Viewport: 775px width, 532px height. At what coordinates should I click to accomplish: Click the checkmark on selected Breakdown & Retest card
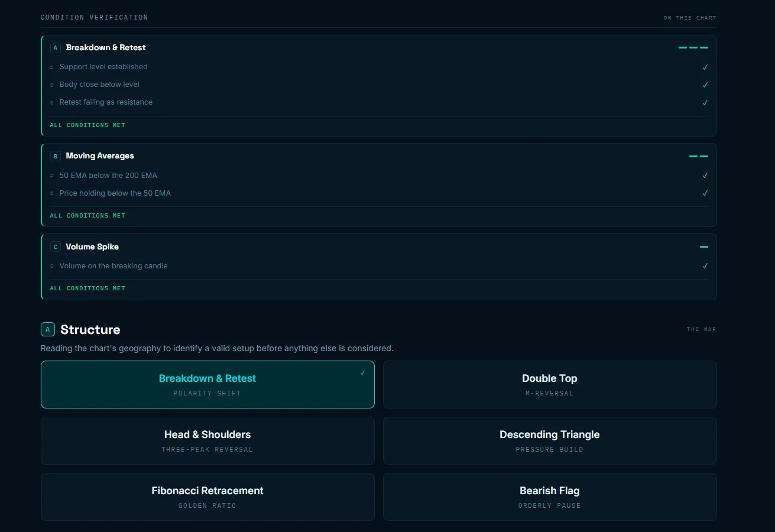point(362,372)
